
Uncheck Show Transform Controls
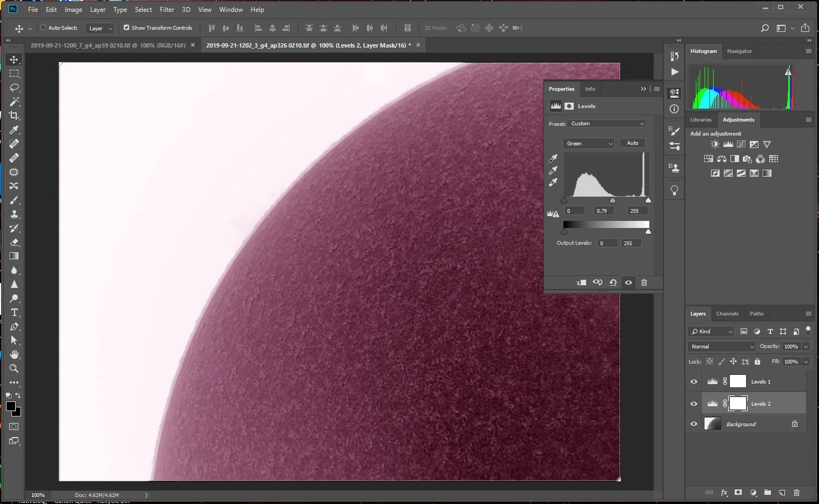(x=126, y=28)
